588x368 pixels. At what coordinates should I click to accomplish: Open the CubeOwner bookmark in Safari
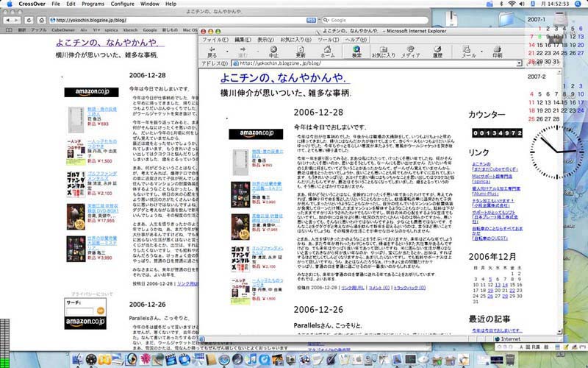coord(63,30)
